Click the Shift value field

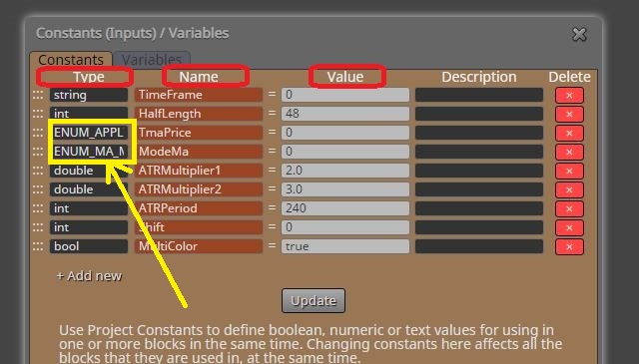(x=345, y=227)
